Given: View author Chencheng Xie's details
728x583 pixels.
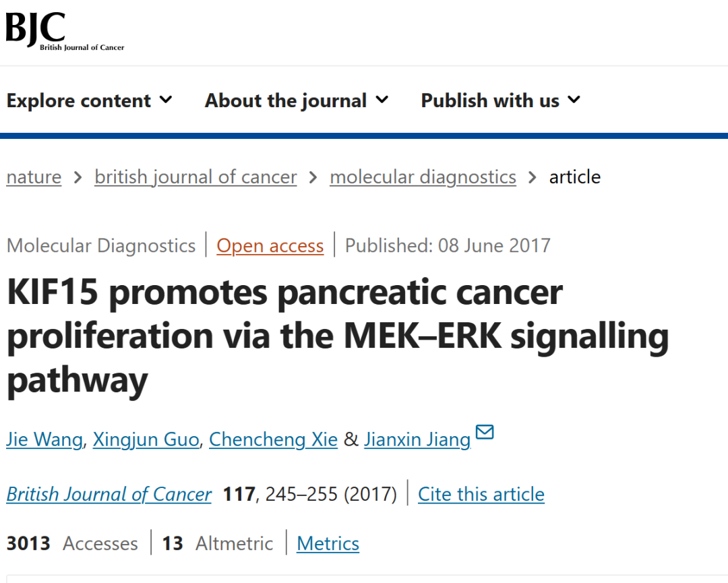Looking at the screenshot, I should [273, 439].
